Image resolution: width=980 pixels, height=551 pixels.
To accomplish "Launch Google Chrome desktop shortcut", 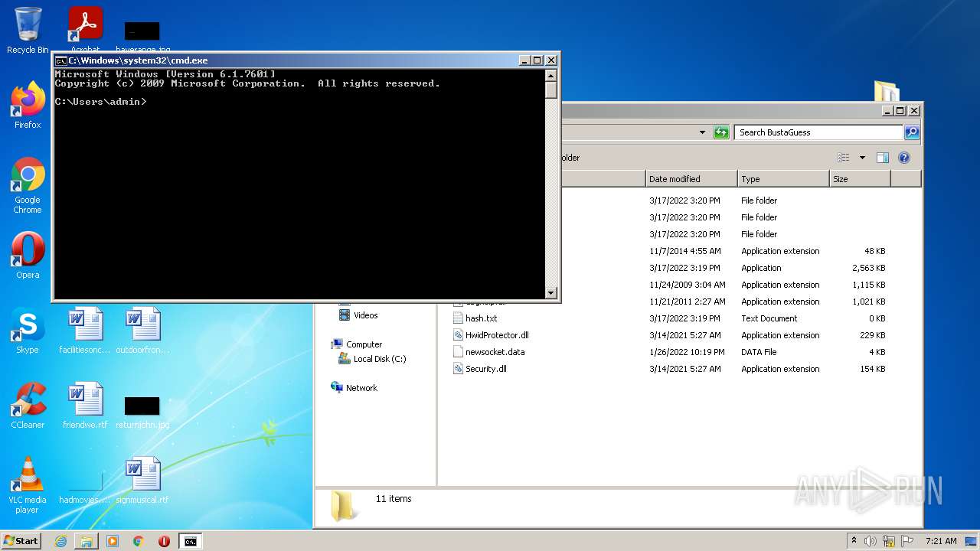I will (28, 185).
